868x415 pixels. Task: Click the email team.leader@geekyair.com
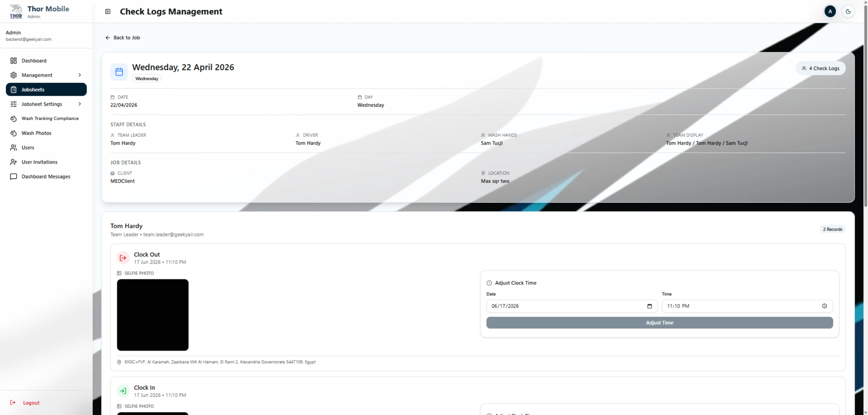point(173,234)
